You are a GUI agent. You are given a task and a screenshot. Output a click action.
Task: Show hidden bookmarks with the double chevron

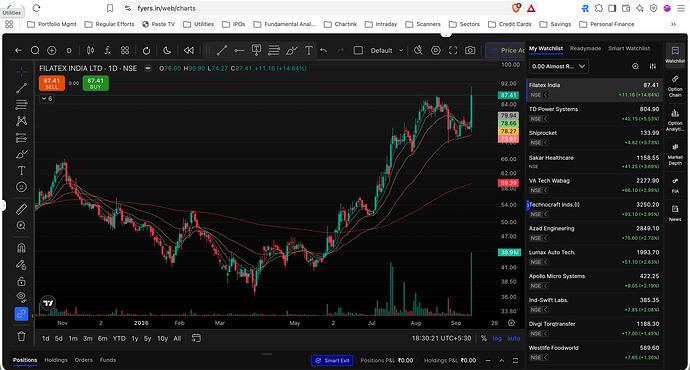[673, 24]
